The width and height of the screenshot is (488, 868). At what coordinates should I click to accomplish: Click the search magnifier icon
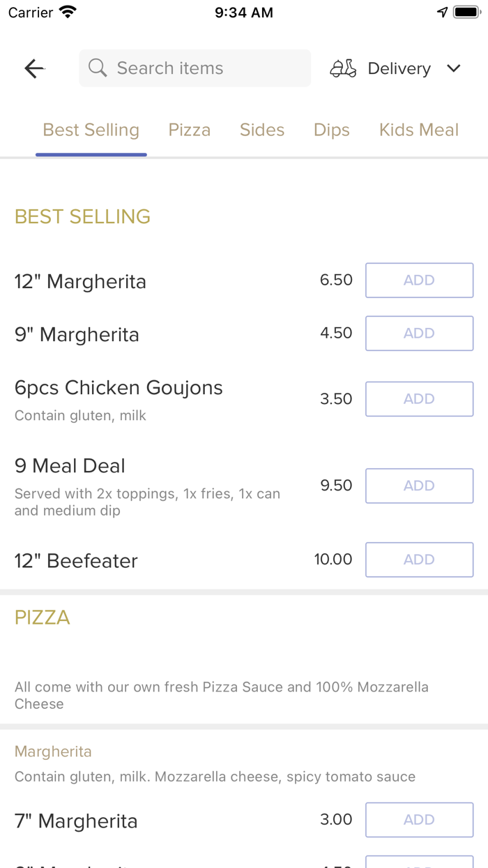[x=97, y=68]
